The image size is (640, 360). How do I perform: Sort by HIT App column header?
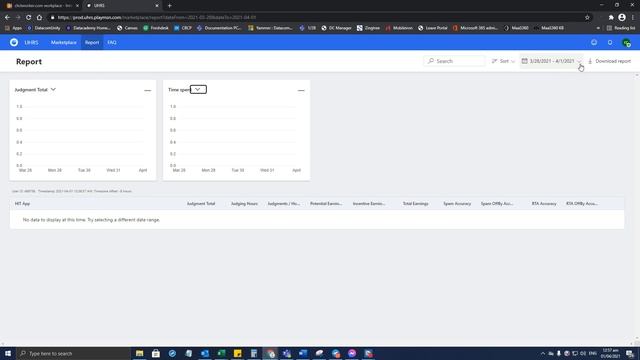tap(22, 204)
